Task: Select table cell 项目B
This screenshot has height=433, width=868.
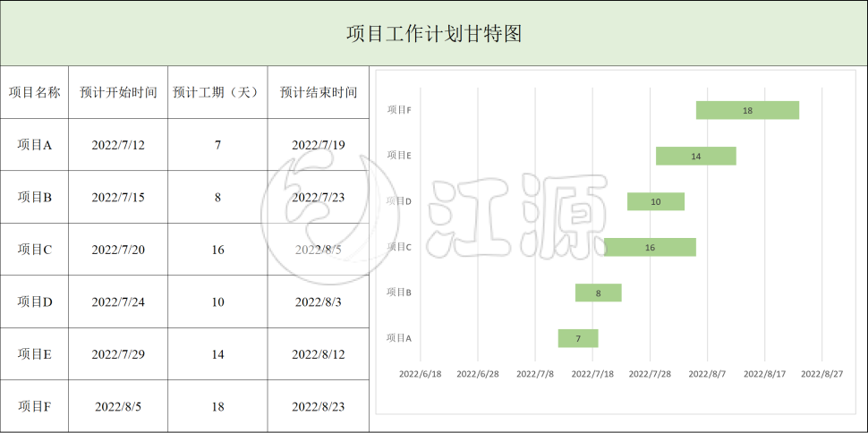Action: coord(34,197)
